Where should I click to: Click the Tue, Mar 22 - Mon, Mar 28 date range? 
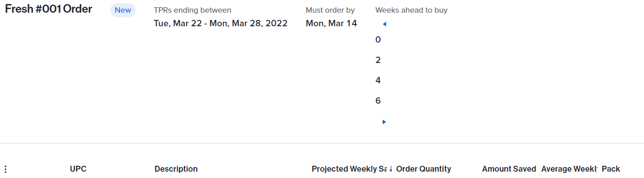click(x=221, y=24)
